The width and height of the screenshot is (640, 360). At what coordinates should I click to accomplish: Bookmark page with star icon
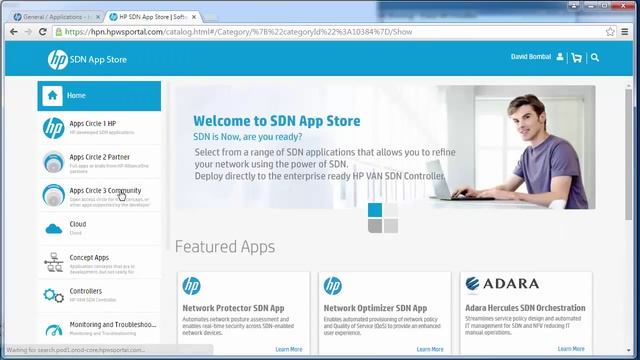click(x=610, y=32)
